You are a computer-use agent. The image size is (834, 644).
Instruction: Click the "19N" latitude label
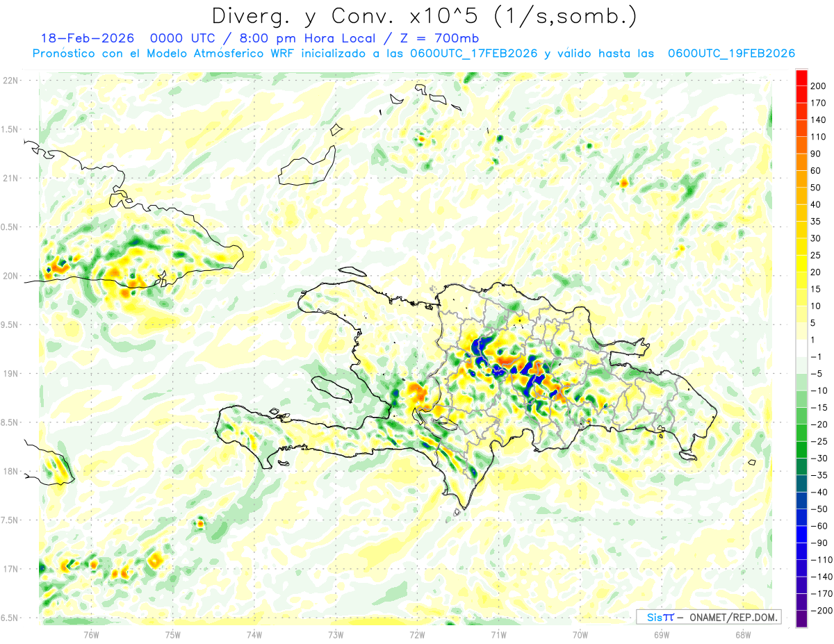10,373
